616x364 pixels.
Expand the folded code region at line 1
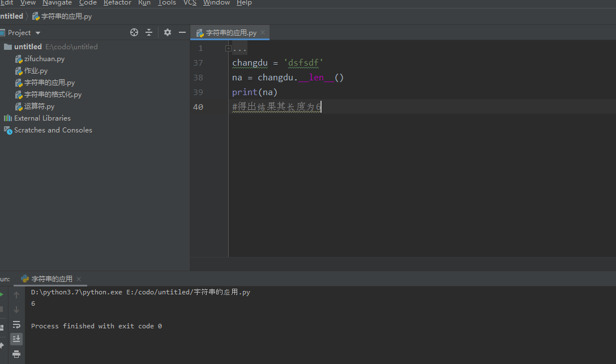228,49
